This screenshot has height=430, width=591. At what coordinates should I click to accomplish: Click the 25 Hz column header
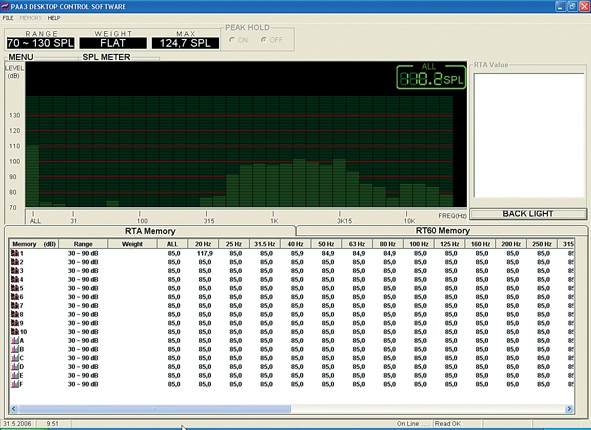pyautogui.click(x=234, y=244)
